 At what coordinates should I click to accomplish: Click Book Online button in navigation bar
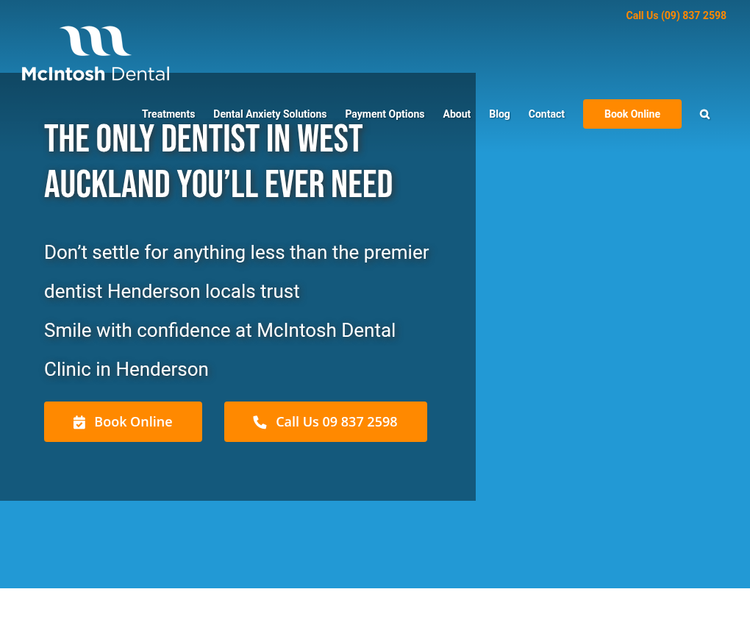coord(632,114)
